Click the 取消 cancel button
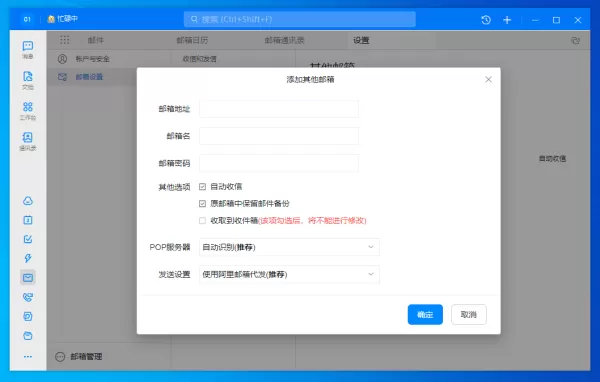 tap(469, 315)
